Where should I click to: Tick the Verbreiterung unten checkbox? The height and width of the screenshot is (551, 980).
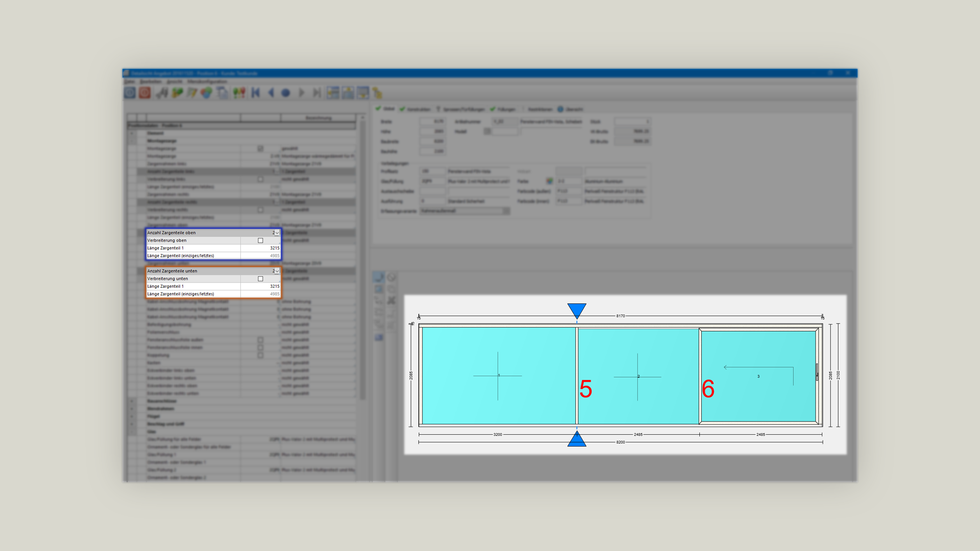click(260, 279)
